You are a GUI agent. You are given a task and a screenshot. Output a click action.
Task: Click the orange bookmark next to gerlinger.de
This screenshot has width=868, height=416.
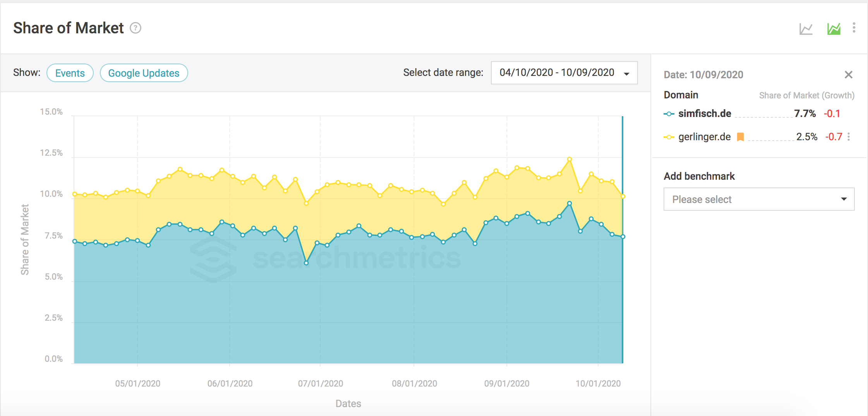click(x=740, y=137)
